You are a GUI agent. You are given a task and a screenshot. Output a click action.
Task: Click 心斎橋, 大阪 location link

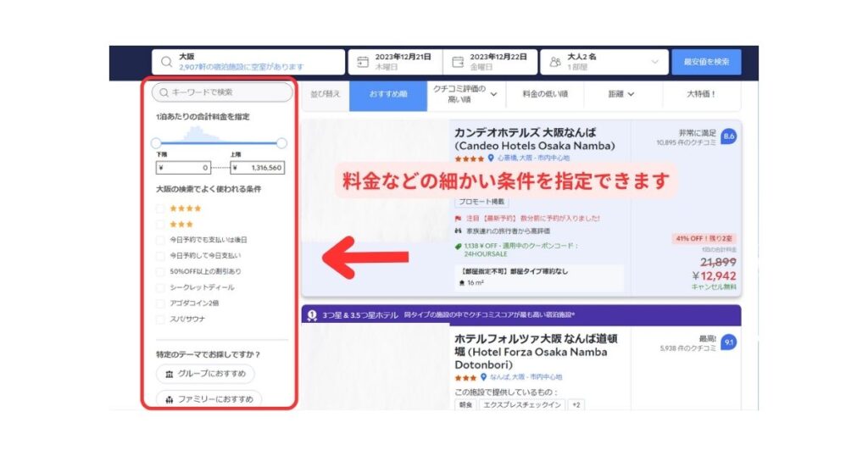coord(533,158)
